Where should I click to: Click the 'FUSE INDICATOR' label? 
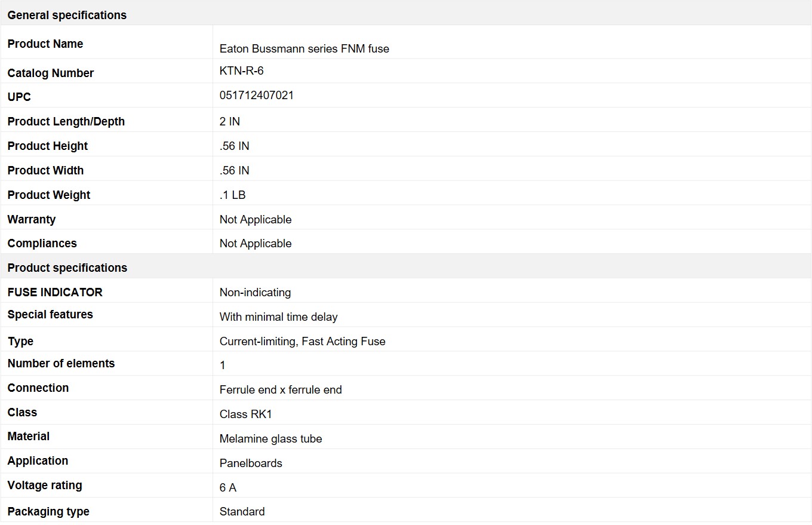coord(55,292)
